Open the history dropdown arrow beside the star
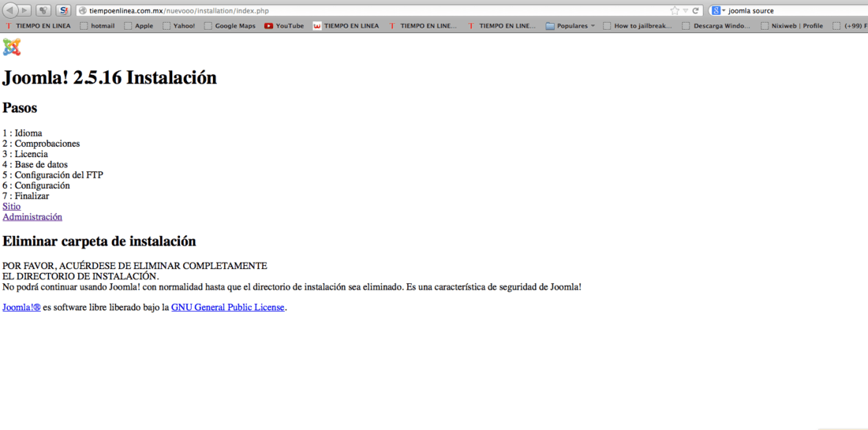This screenshot has height=430, width=868. [x=685, y=10]
